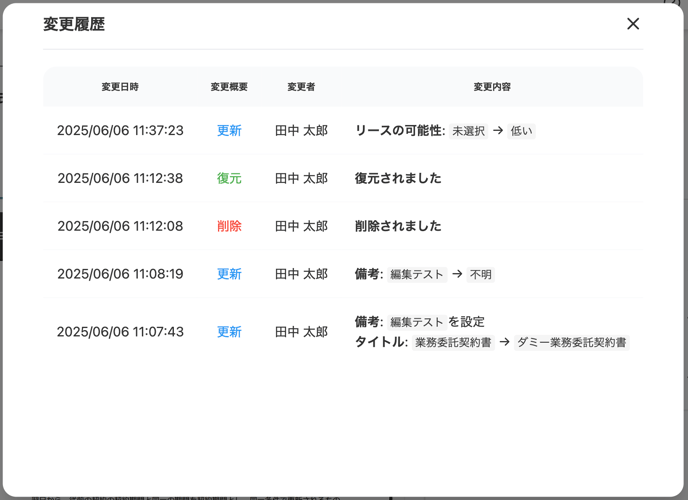The image size is (688, 500).
Task: Select timestamp 2025/06/06 11:08:19
Action: pos(120,274)
